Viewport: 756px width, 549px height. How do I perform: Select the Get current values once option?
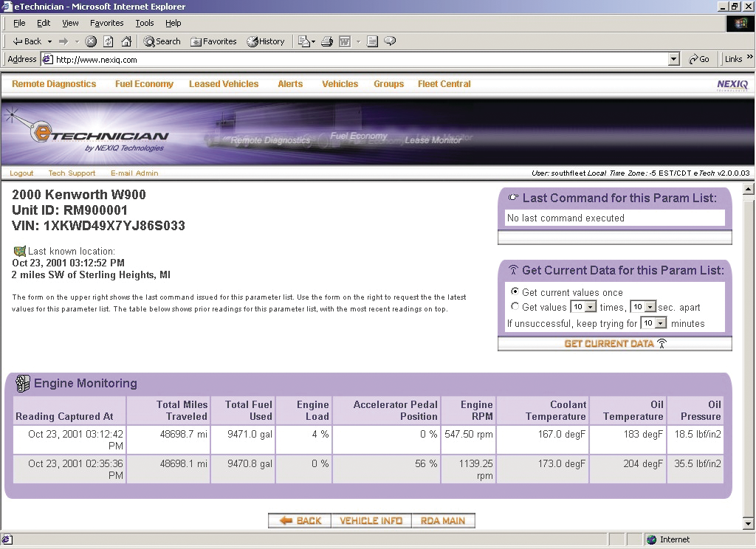[x=515, y=293]
